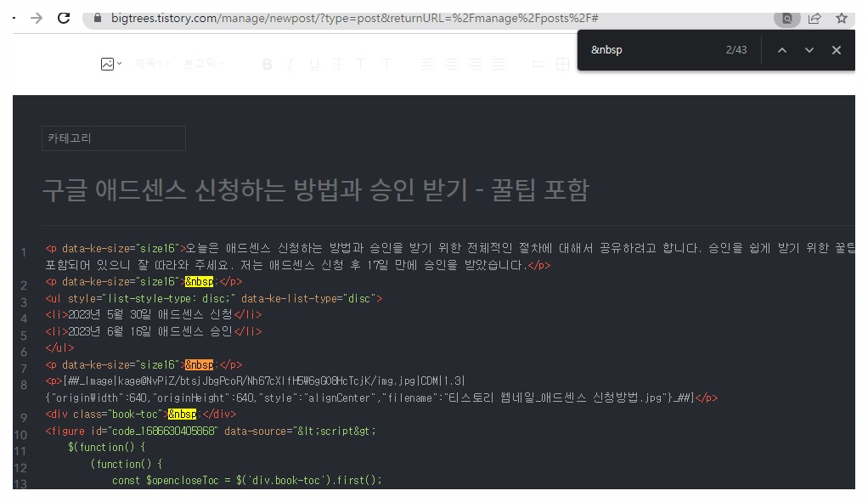Click the '$(function() {' code line
The width and height of the screenshot is (868, 502).
click(x=106, y=447)
